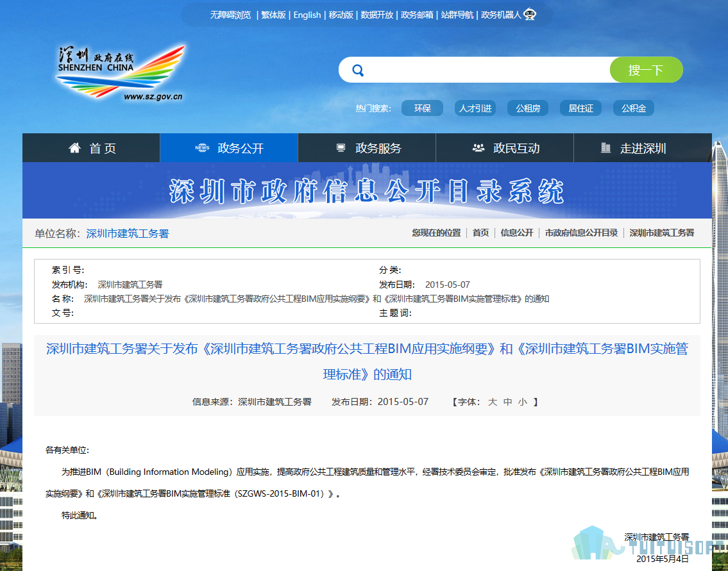728x571 pixels.
Task: Set font size to 小
Action: 523,402
